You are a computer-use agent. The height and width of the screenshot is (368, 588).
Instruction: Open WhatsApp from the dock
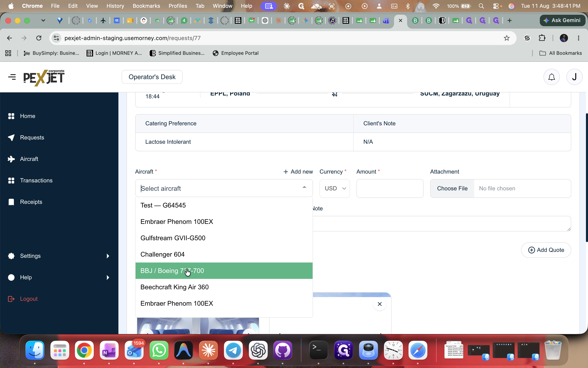[159, 350]
